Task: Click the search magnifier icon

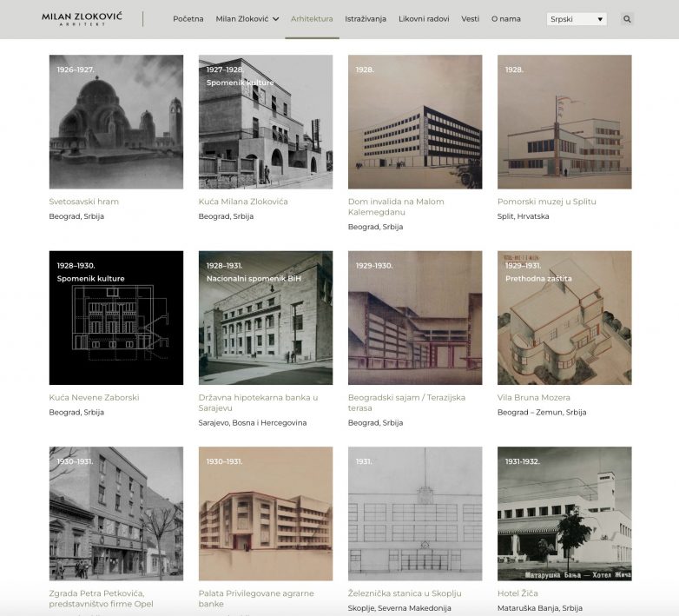Action: coord(628,19)
